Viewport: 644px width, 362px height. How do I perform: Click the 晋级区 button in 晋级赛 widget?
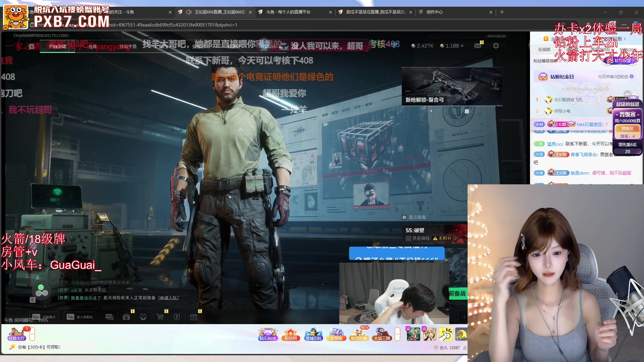pos(627,129)
